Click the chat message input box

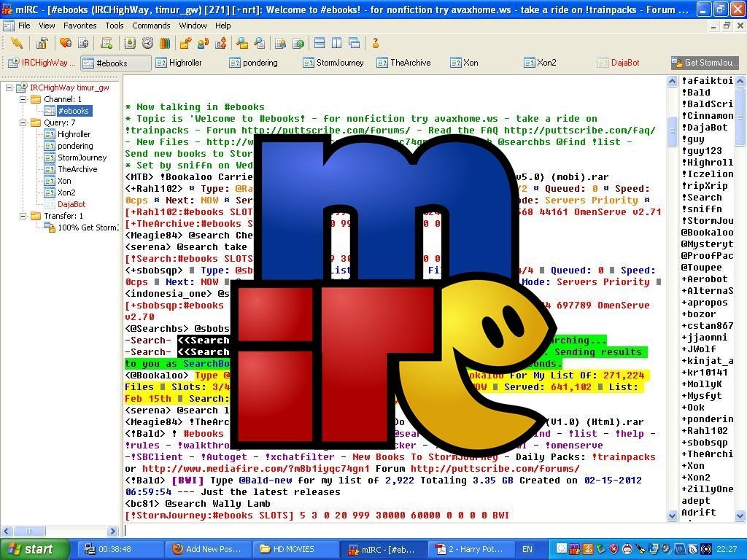pos(395,530)
